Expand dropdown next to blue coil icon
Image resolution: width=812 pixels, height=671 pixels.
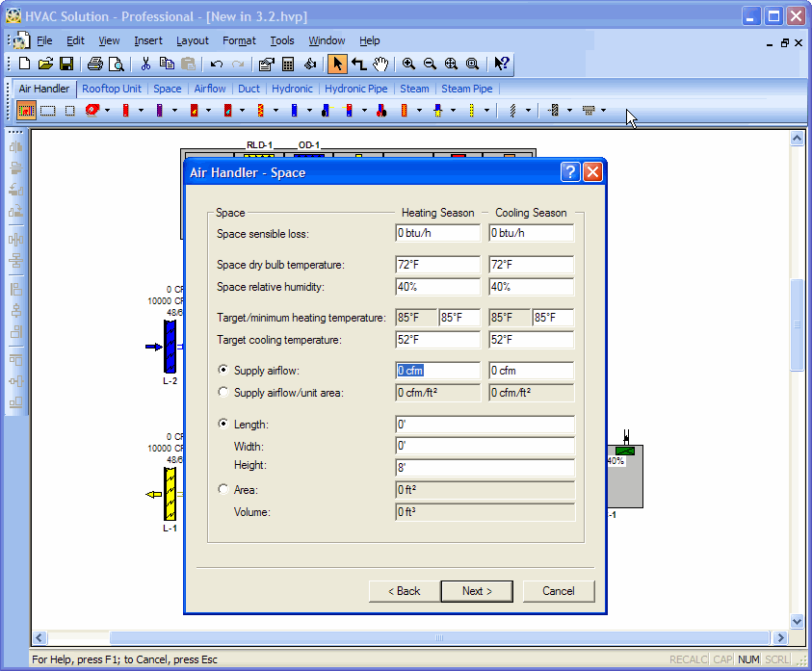(x=310, y=111)
